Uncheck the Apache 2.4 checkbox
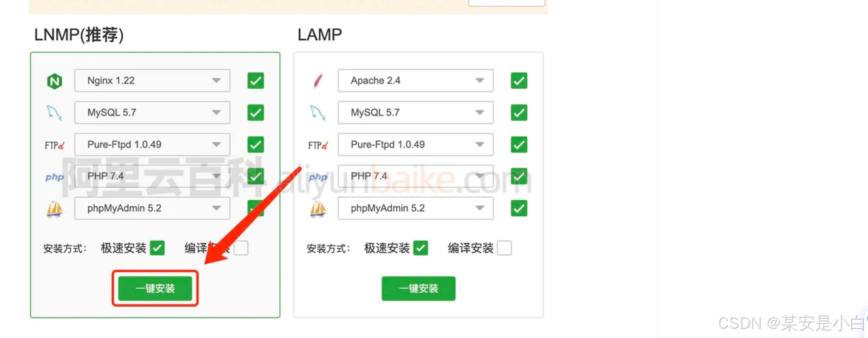 coord(519,81)
